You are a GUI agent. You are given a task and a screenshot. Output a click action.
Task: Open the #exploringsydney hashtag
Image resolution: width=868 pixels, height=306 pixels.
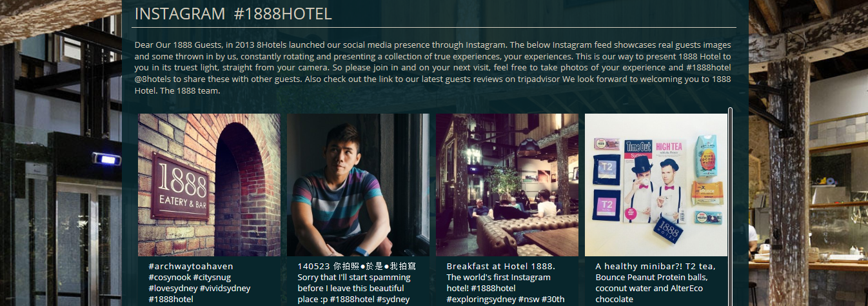(481, 299)
